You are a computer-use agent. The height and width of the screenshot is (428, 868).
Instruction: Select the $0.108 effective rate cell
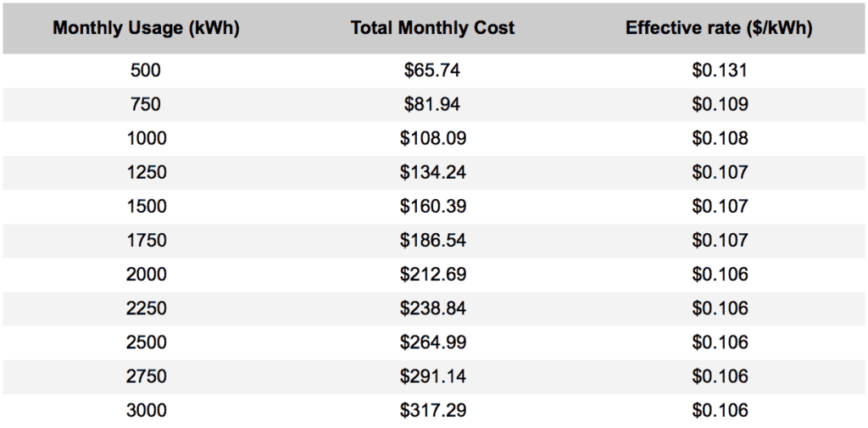tap(720, 138)
